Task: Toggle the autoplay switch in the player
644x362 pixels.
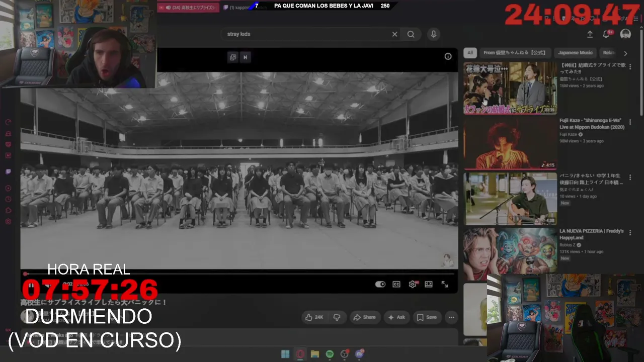Action: tap(380, 284)
